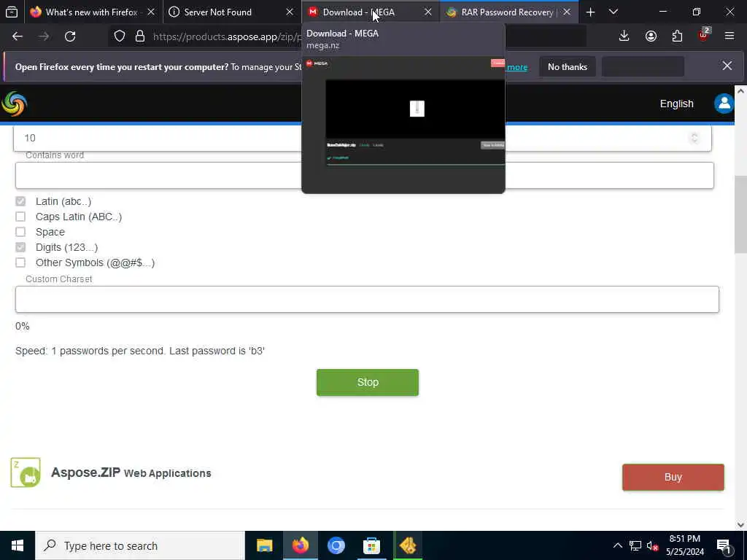747x560 pixels.
Task: Open Firefox account icon
Action: (x=651, y=36)
